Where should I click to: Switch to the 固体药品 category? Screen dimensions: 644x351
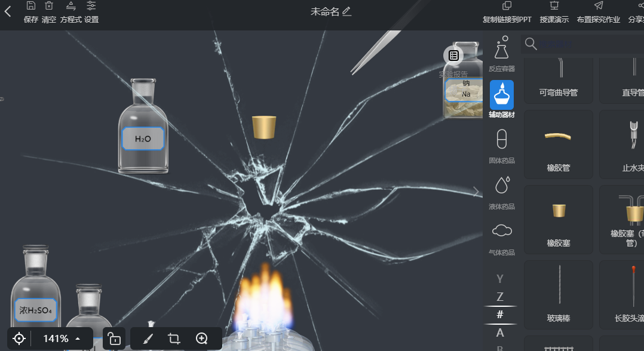coord(501,146)
